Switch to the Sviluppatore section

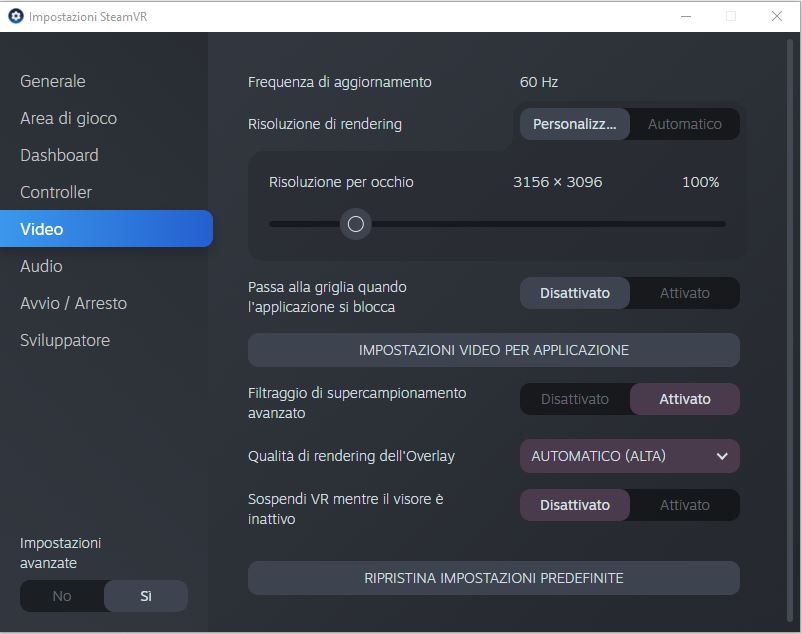tap(65, 340)
